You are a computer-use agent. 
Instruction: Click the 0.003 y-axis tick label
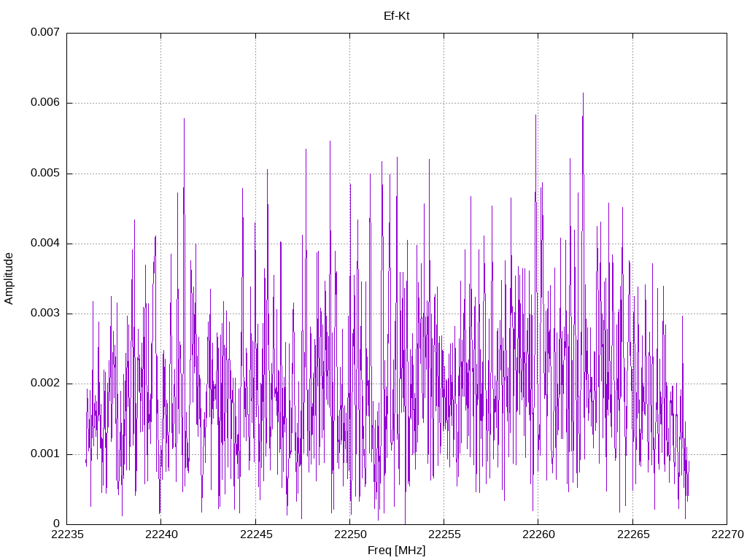coord(45,314)
